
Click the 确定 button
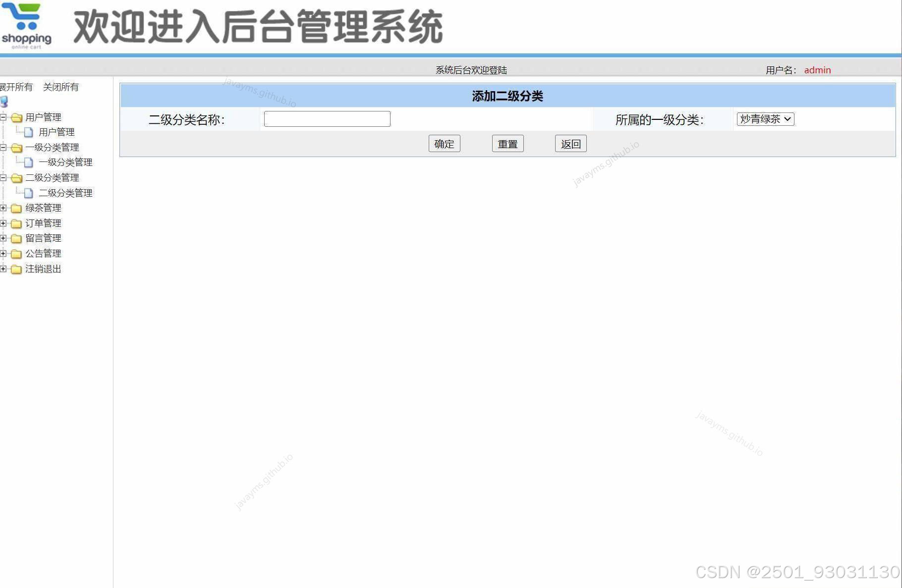[x=445, y=144]
